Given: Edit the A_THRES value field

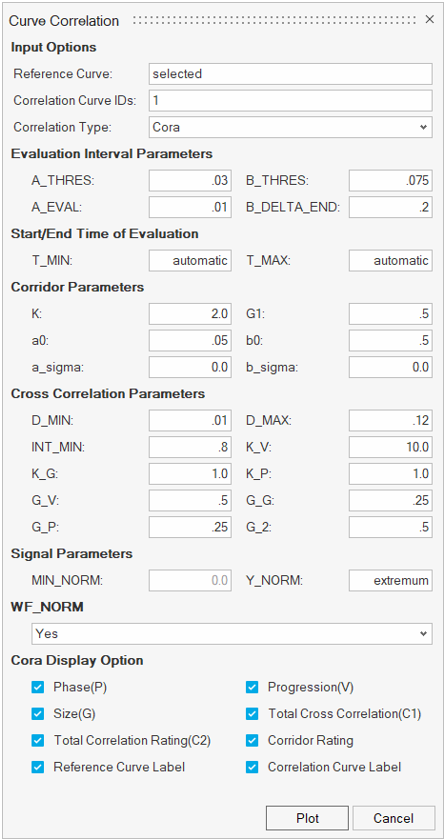Looking at the screenshot, I should [x=190, y=181].
